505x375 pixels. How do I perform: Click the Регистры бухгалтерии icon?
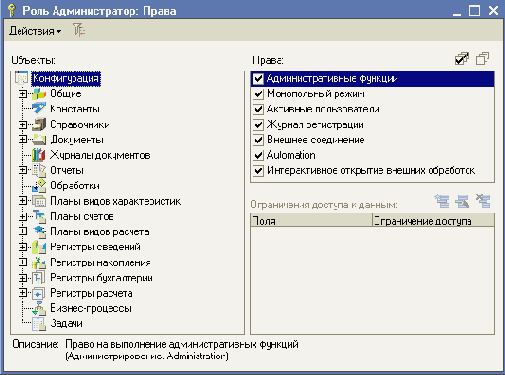click(x=39, y=278)
